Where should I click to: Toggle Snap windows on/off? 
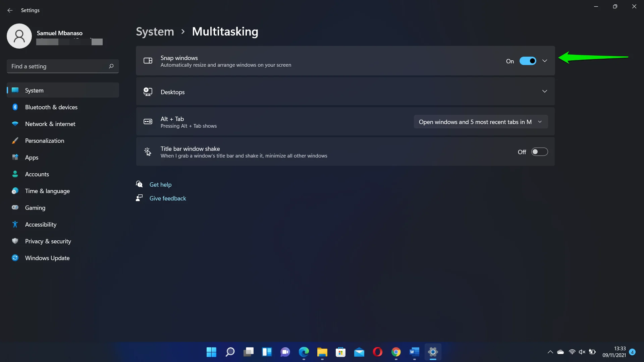pos(527,61)
